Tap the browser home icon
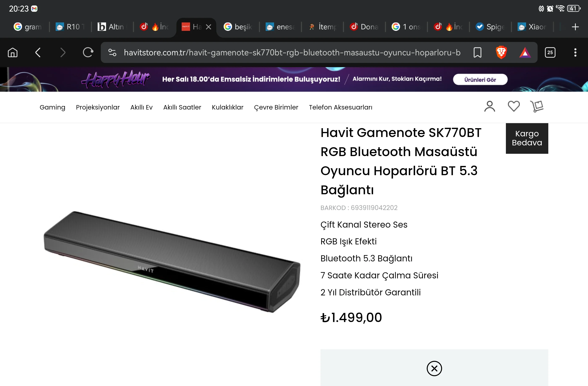The image size is (588, 386). pyautogui.click(x=13, y=52)
